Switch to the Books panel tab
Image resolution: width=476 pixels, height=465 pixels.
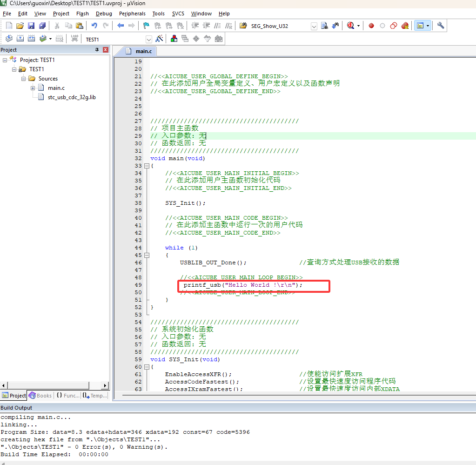(x=40, y=396)
